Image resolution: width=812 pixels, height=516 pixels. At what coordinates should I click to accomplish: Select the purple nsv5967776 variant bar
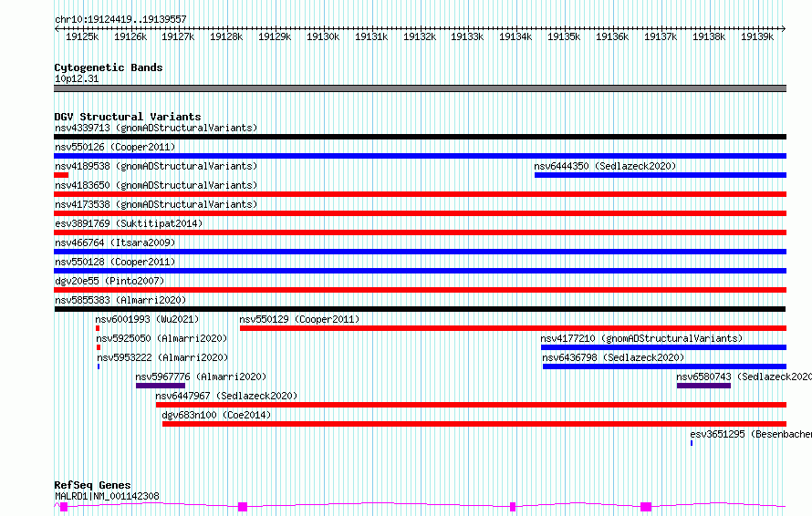pyautogui.click(x=161, y=386)
